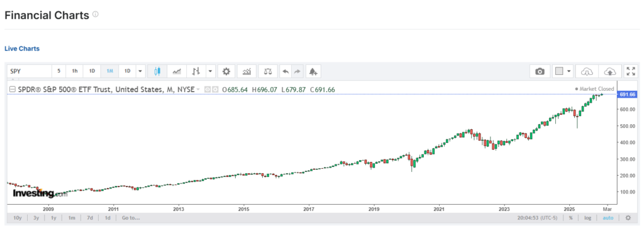Click the compare scales icon
The height and width of the screenshot is (230, 644).
[x=268, y=71]
